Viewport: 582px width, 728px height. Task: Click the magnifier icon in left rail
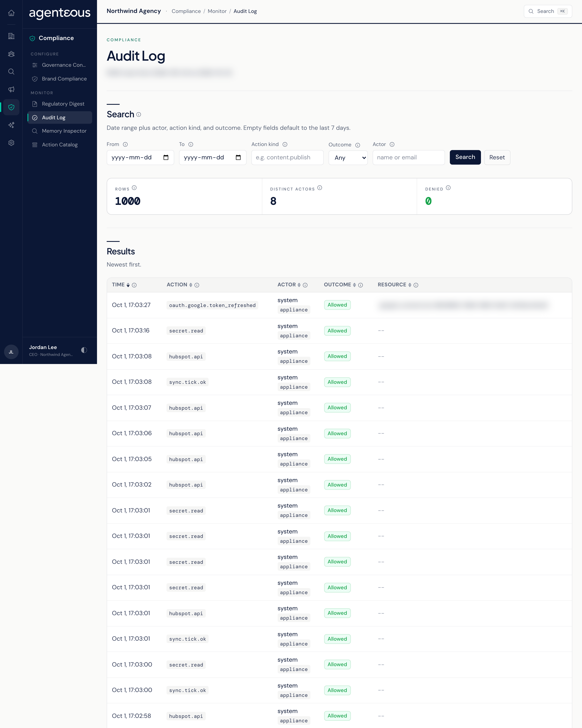pyautogui.click(x=11, y=72)
